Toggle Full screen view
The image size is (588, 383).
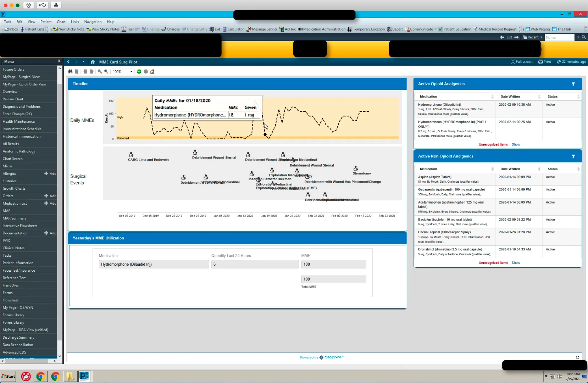point(522,62)
